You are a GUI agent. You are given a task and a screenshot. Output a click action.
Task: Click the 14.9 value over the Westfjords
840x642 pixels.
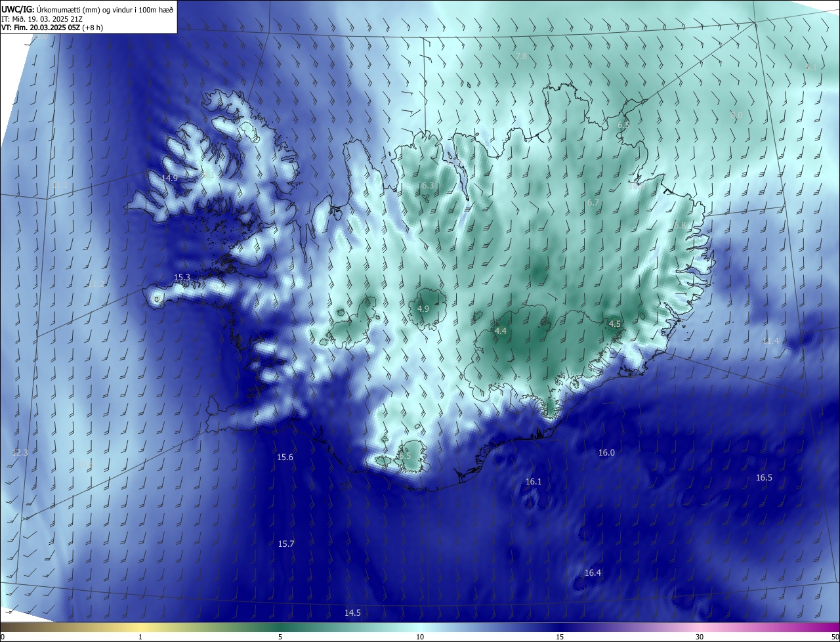point(170,178)
